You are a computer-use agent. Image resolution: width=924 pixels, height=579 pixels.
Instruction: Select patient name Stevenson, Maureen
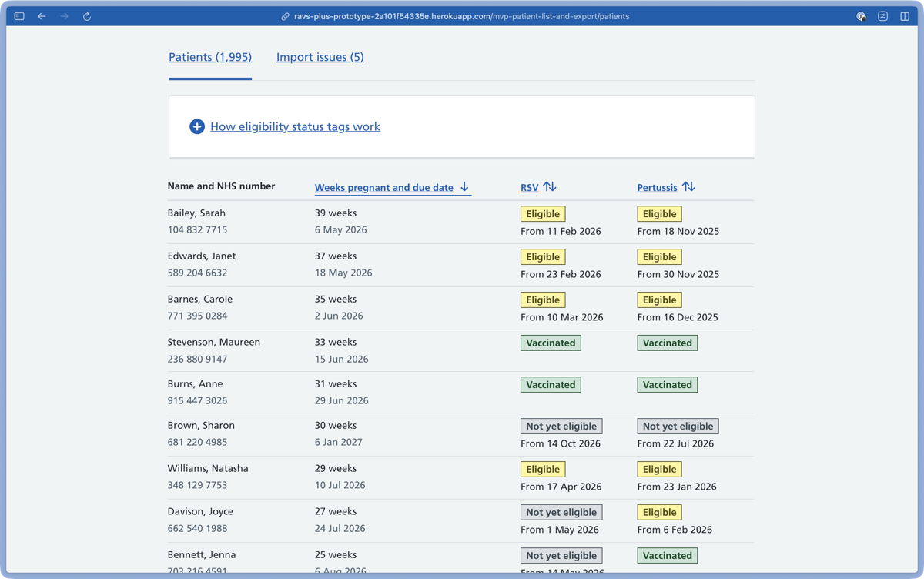pos(214,343)
